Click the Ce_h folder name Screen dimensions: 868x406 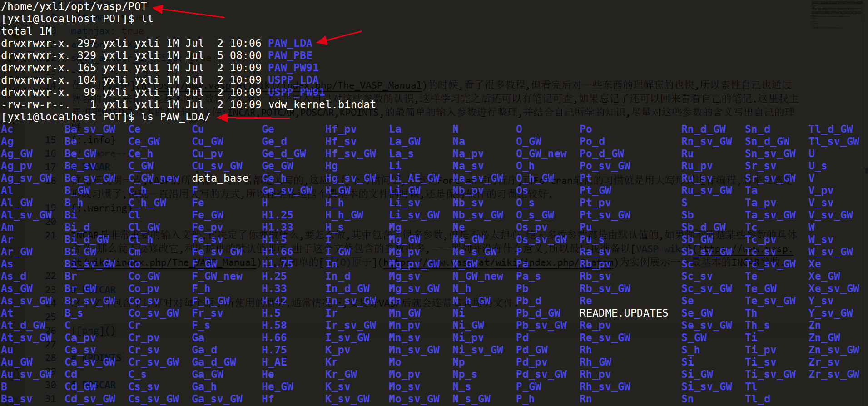click(141, 153)
